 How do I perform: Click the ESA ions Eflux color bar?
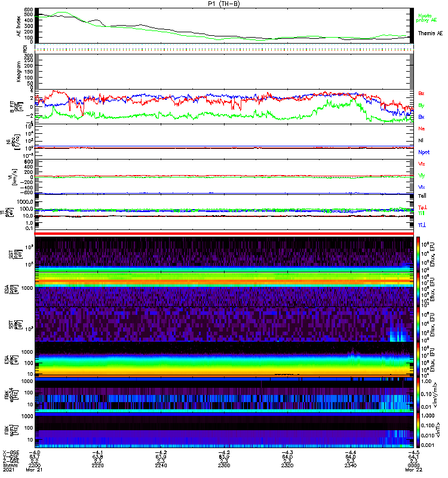418,289
